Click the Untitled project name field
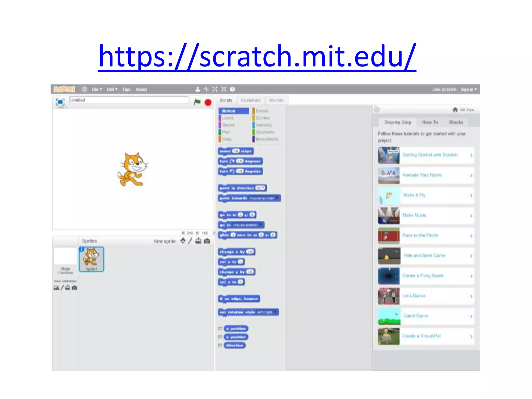 (129, 100)
